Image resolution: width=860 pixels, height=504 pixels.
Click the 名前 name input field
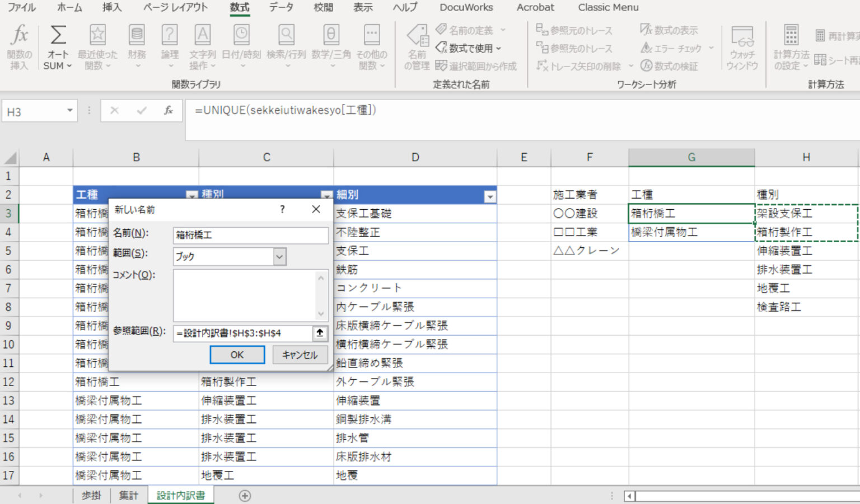point(250,235)
